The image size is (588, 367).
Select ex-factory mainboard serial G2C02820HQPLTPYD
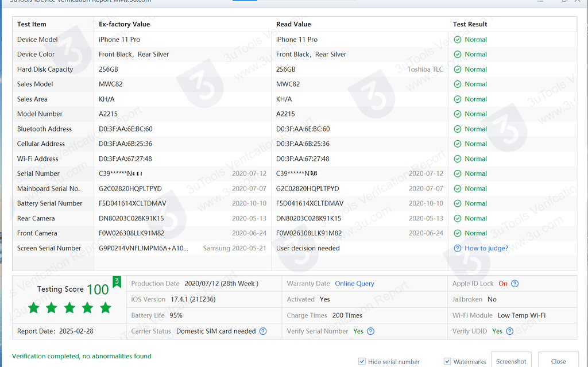point(130,189)
